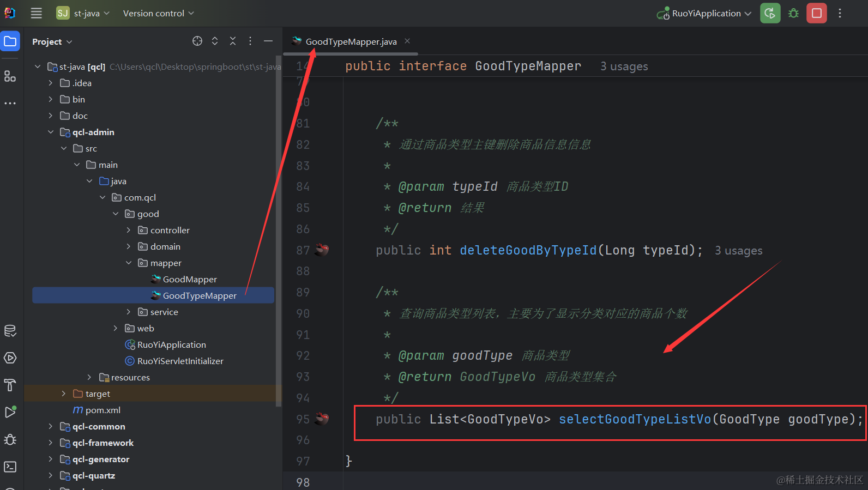Open the RuoYiApplication run configuration dropdown
The height and width of the screenshot is (490, 868).
tap(706, 13)
